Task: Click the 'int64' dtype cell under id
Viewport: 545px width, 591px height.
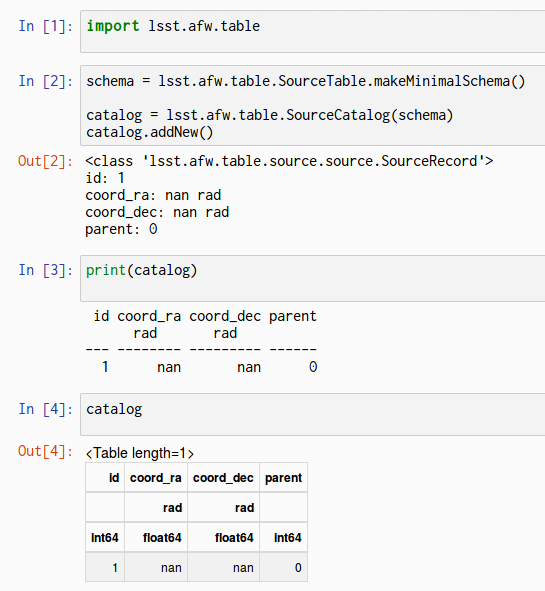Action: pos(105,537)
